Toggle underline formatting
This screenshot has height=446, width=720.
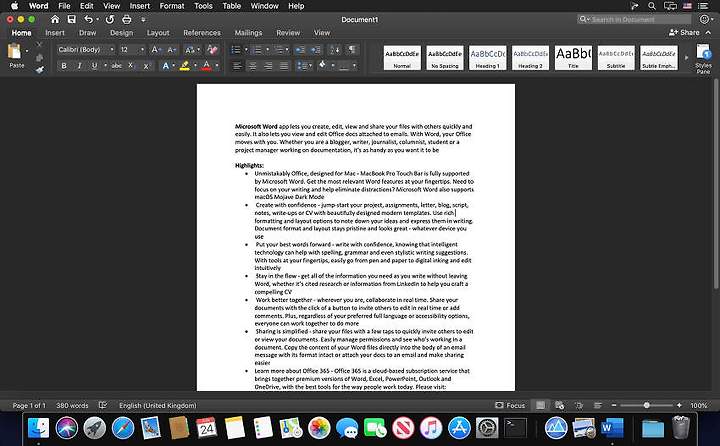pos(94,66)
